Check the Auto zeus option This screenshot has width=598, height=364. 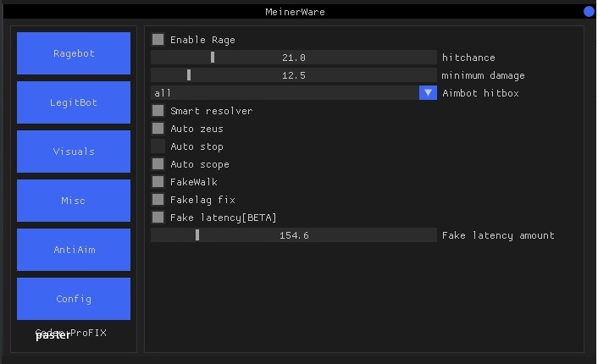point(158,129)
